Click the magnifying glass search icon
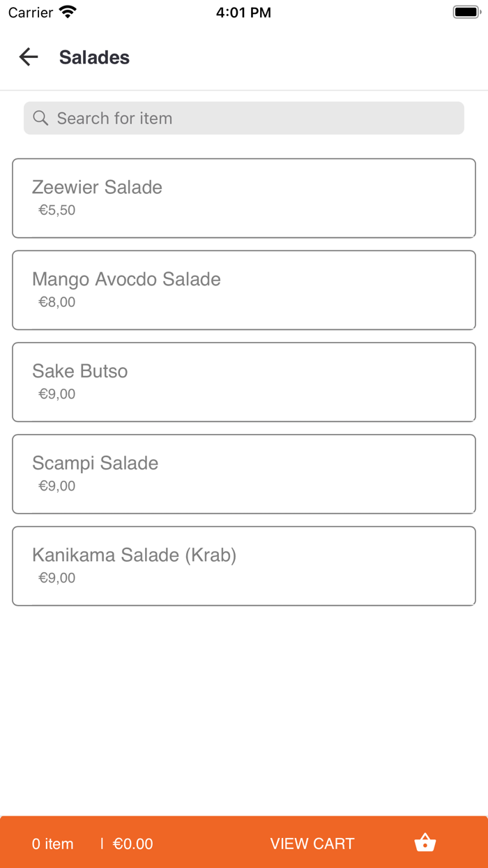 click(x=40, y=118)
